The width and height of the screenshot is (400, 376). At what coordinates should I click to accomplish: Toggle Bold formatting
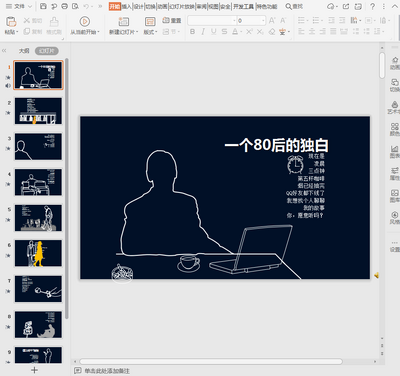192,32
